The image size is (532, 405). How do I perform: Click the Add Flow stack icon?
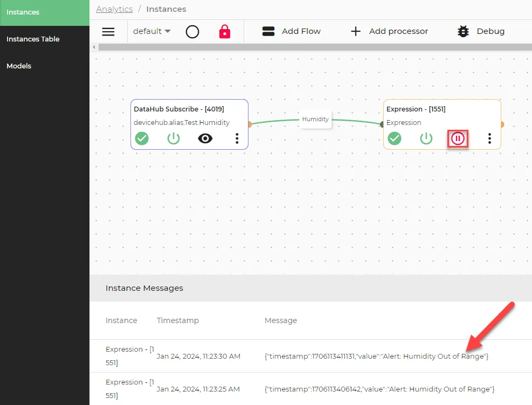point(268,31)
